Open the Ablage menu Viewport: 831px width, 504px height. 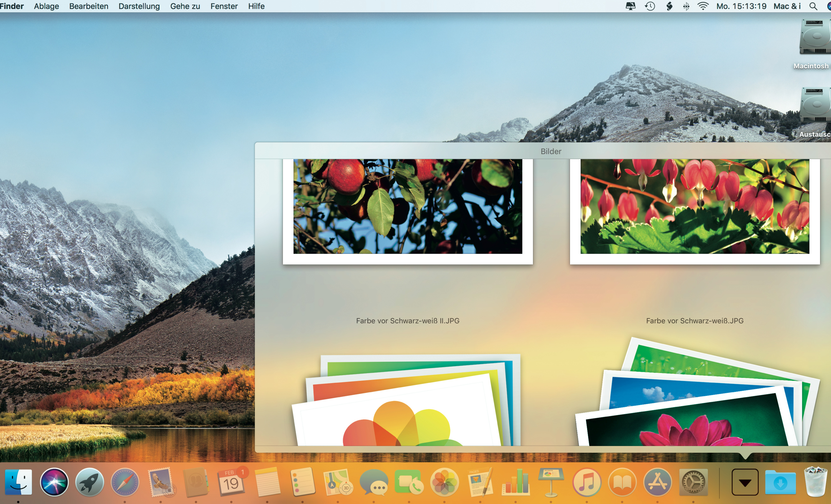coord(46,6)
